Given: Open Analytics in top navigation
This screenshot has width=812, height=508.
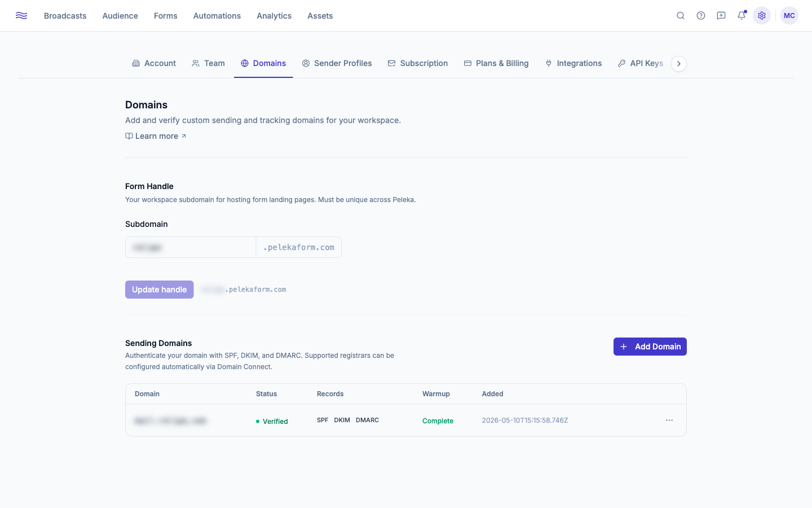Looking at the screenshot, I should [x=274, y=16].
